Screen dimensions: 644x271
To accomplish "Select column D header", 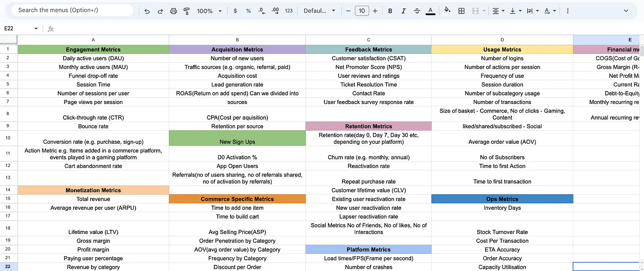I will pyautogui.click(x=502, y=40).
